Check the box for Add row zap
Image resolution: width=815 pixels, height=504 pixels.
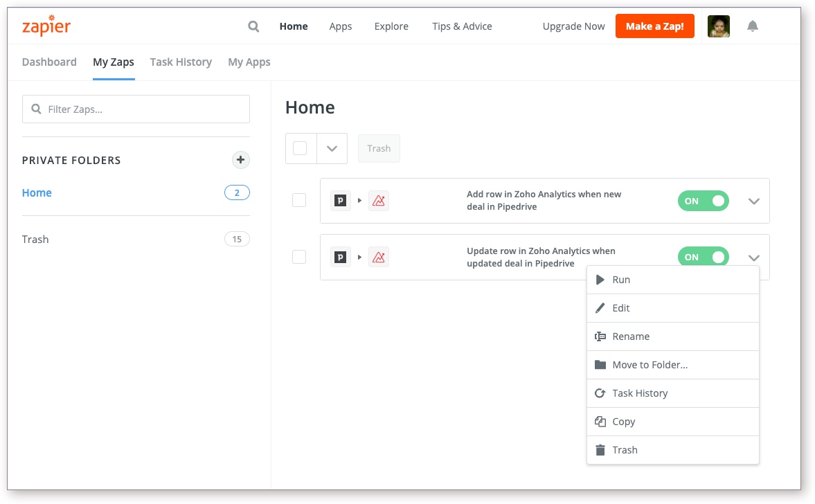pos(299,200)
